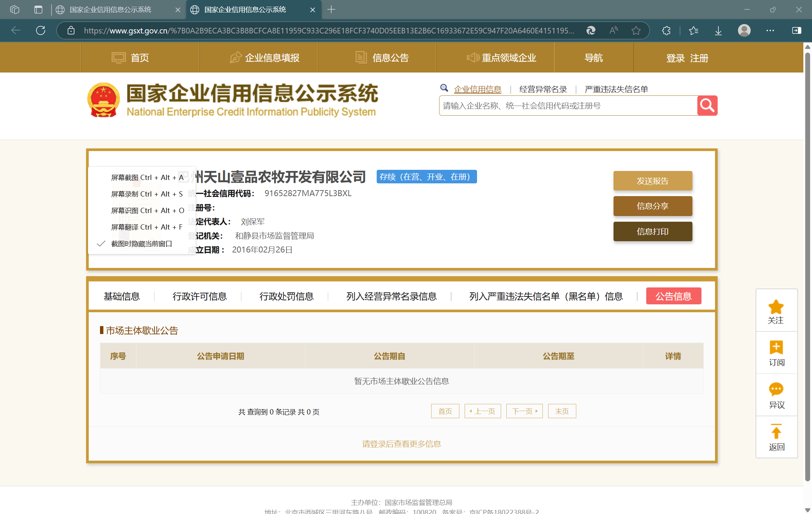Image resolution: width=812 pixels, height=514 pixels.
Task: Click the 信息打印 button
Action: pos(653,231)
